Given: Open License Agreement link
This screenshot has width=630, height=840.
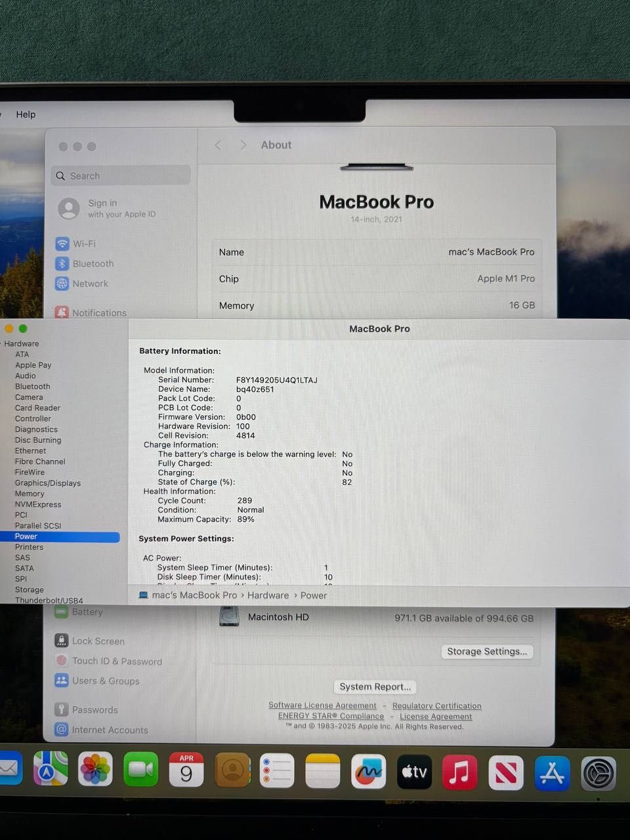Looking at the screenshot, I should pyautogui.click(x=436, y=717).
